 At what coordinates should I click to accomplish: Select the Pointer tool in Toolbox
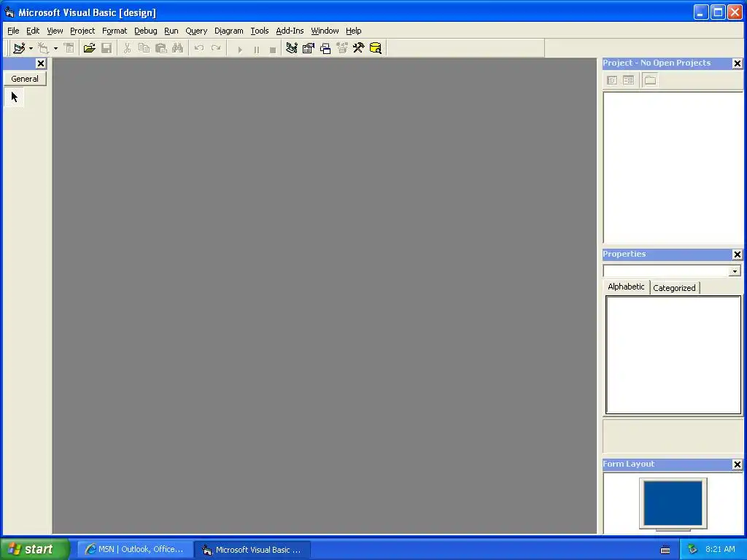click(15, 98)
